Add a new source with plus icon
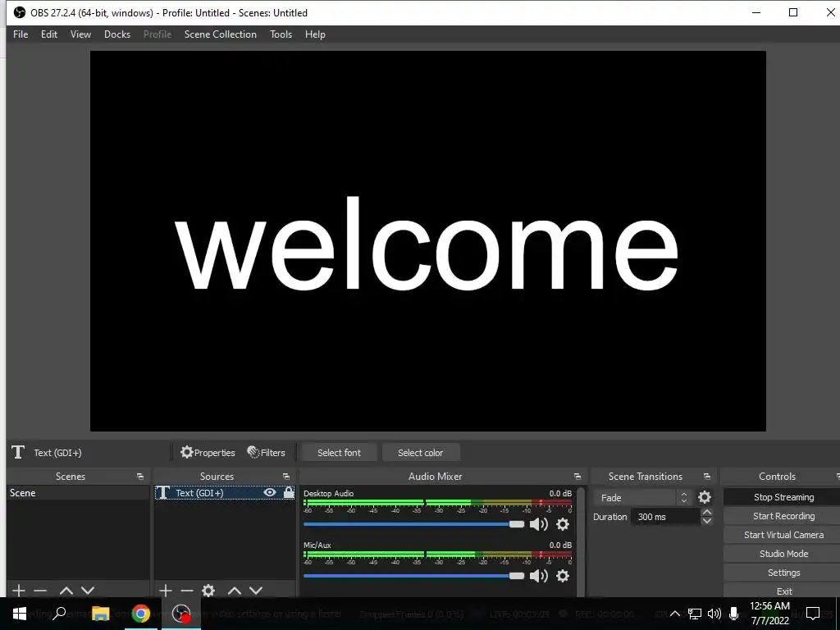 tap(166, 591)
